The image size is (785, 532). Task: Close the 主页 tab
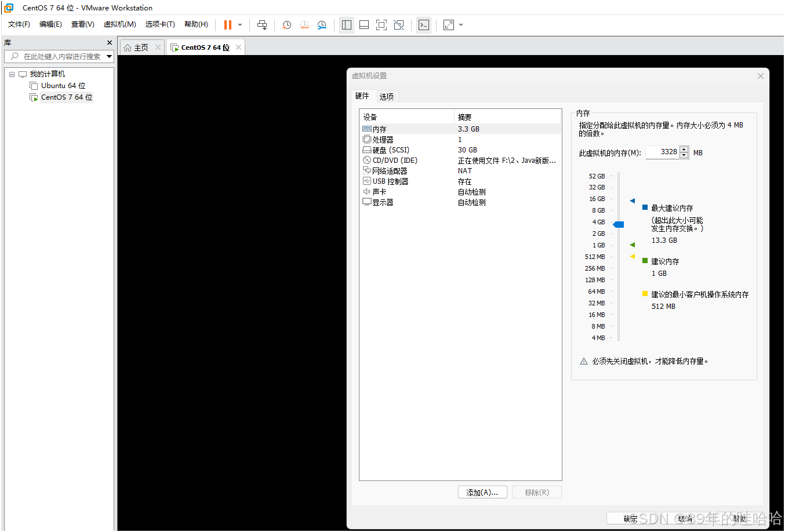point(158,48)
